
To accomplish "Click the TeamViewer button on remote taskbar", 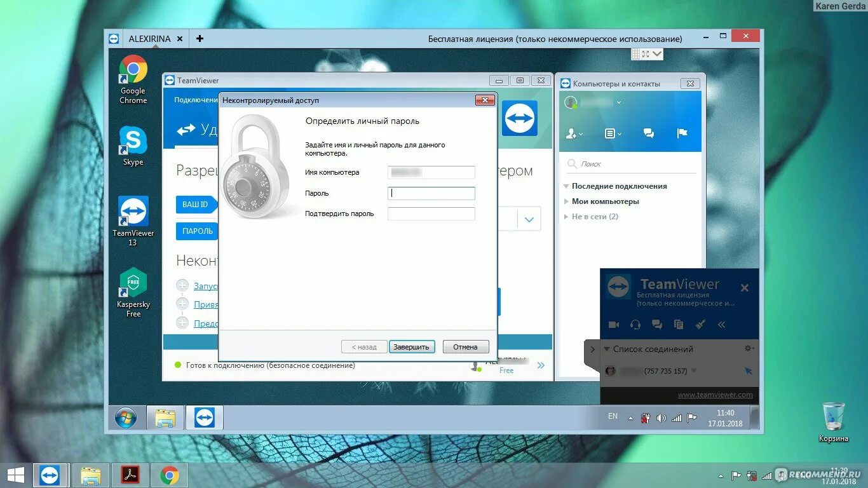I will (205, 418).
